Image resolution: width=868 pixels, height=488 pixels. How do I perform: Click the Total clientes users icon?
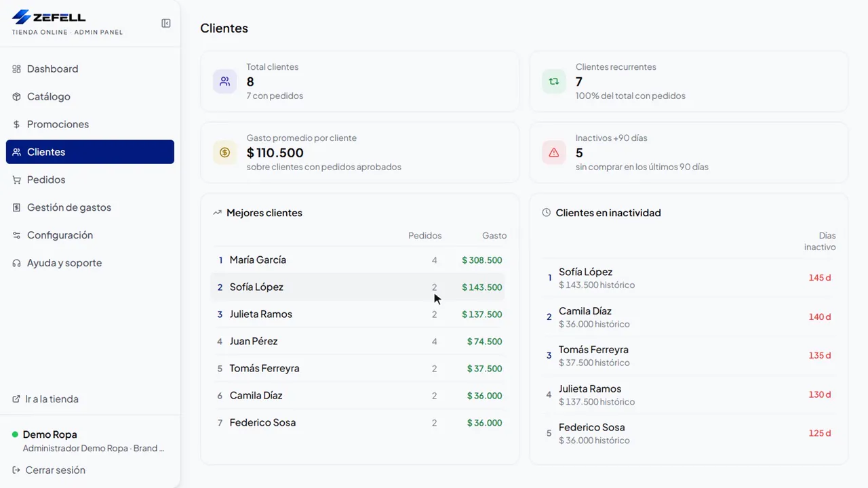224,81
